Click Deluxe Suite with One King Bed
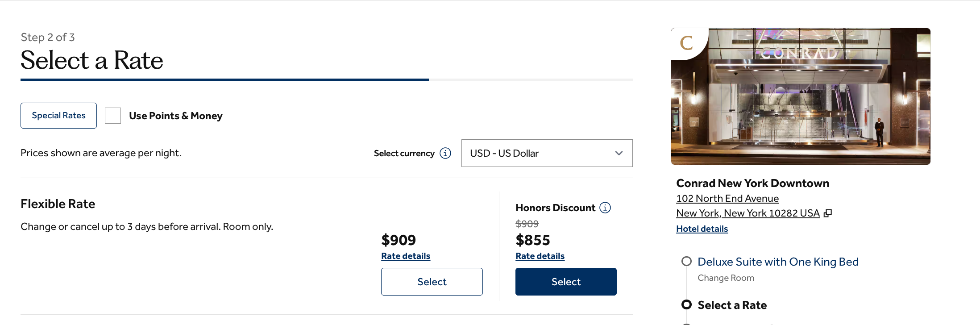980x325 pixels. pyautogui.click(x=778, y=262)
